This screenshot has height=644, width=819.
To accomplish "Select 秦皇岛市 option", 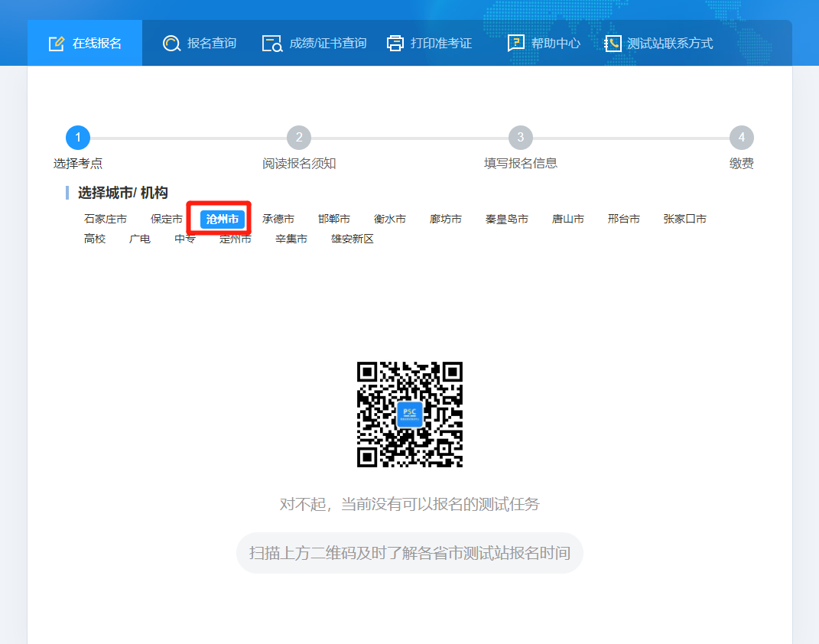I will pos(507,219).
